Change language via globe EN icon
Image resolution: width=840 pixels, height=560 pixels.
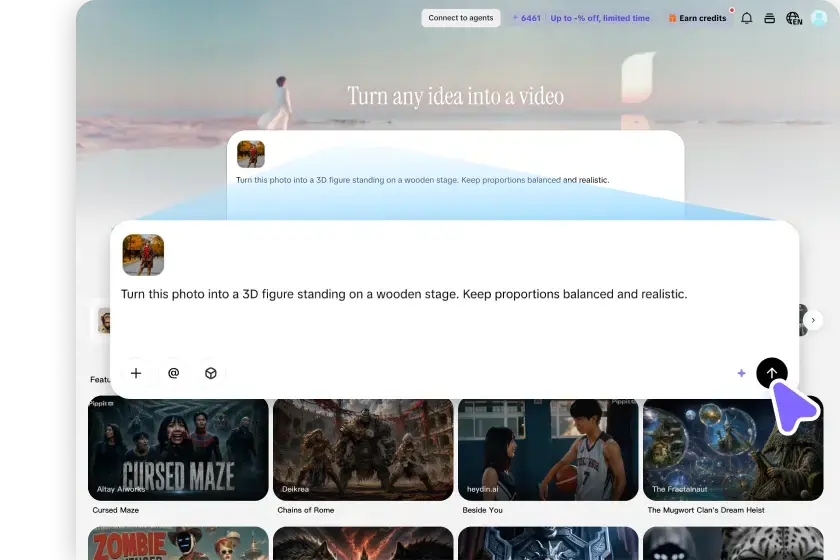coord(794,18)
